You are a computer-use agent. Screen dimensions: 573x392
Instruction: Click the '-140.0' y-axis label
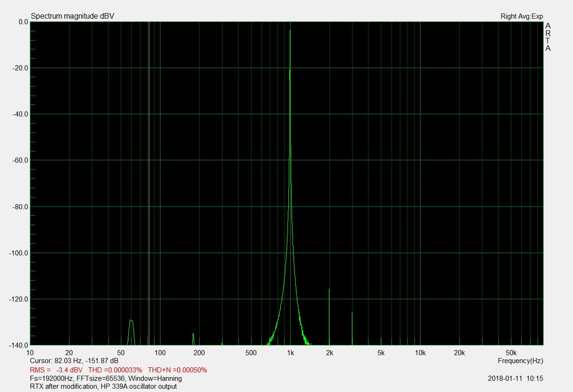(x=19, y=345)
